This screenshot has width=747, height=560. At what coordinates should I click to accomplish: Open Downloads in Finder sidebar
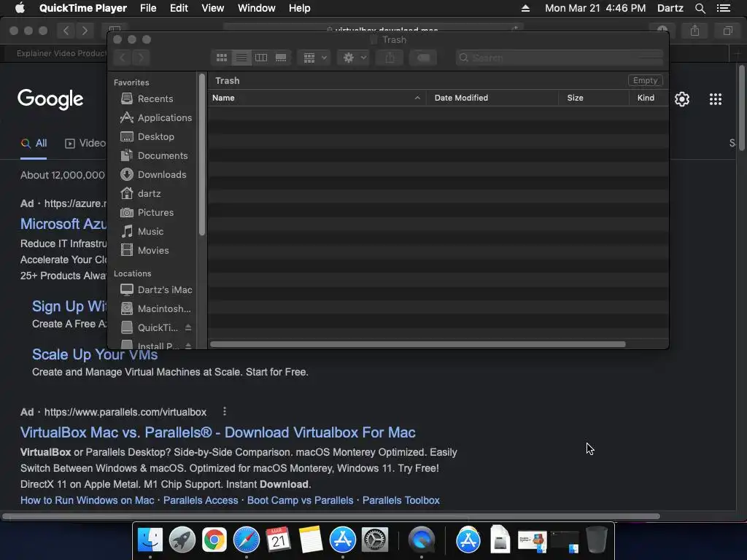152,175
